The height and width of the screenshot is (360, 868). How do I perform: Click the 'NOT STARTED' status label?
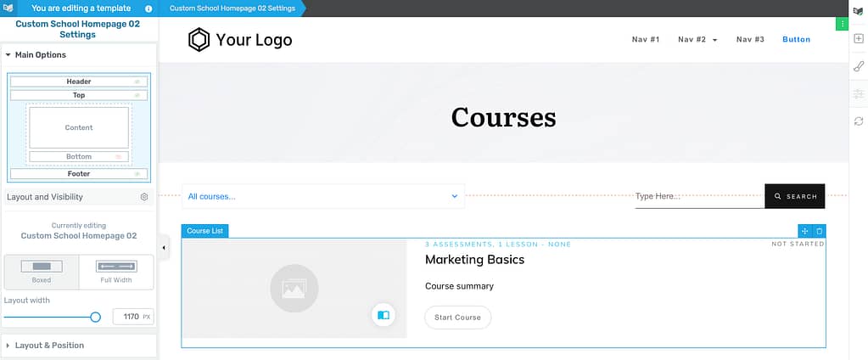(798, 244)
